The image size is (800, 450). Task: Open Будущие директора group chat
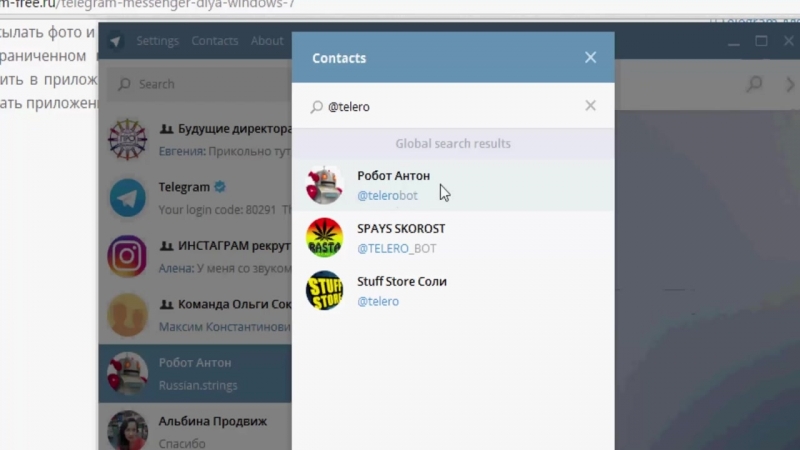click(x=195, y=139)
